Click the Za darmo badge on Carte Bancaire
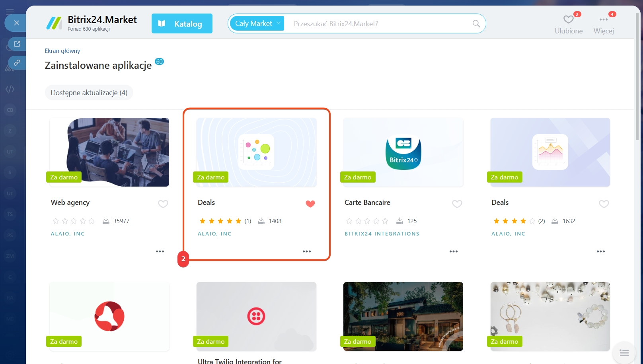Screen dimensions: 643x364 click(358, 177)
